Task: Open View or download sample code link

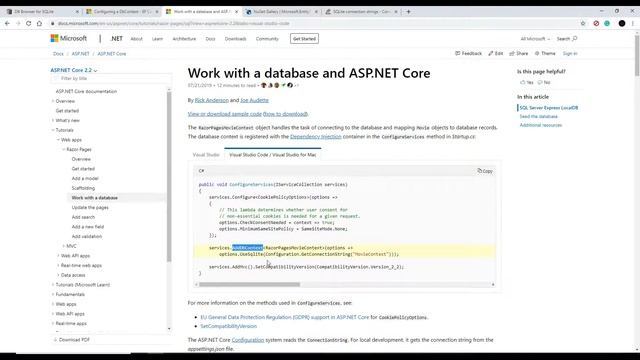Action: coord(224,114)
